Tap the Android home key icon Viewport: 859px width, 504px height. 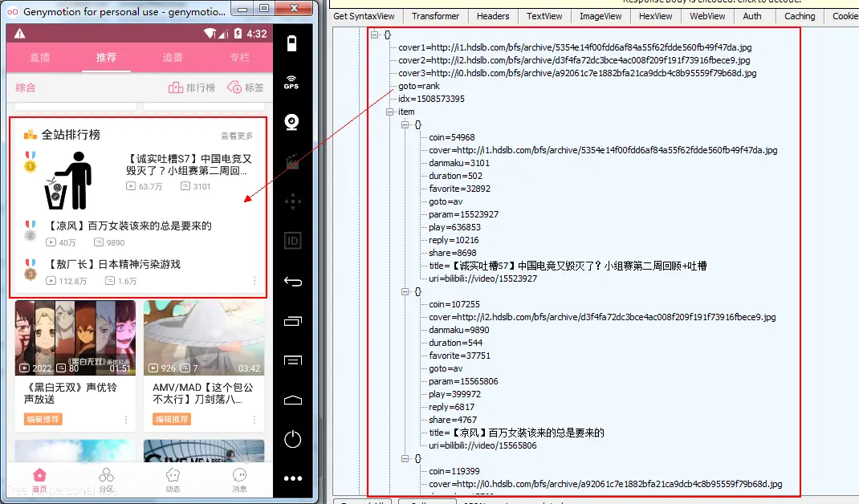pos(292,400)
